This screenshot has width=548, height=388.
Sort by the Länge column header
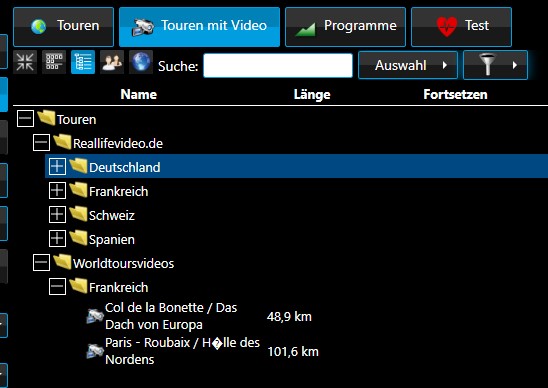pos(312,94)
